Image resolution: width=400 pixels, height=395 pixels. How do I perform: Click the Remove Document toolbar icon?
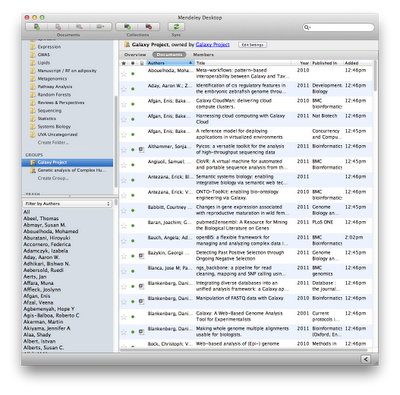click(x=58, y=27)
